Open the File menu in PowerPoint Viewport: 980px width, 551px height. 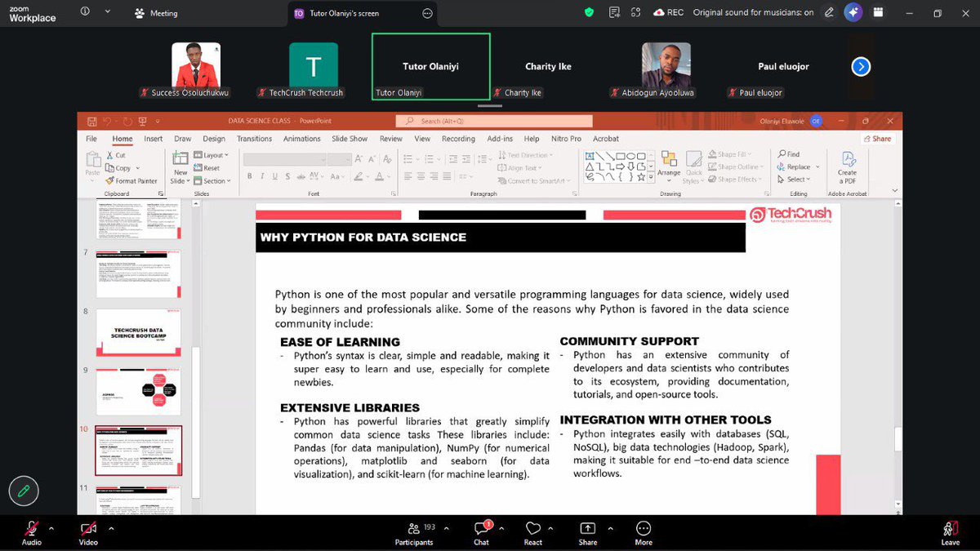click(91, 139)
